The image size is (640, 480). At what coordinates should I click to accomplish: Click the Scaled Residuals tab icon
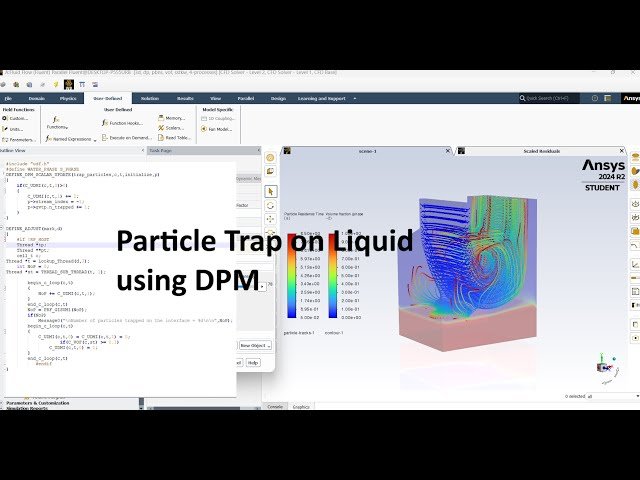click(x=462, y=151)
